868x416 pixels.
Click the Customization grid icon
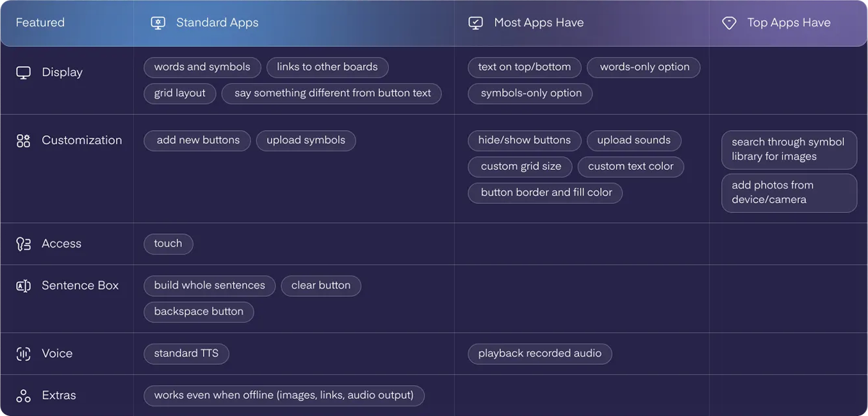23,139
